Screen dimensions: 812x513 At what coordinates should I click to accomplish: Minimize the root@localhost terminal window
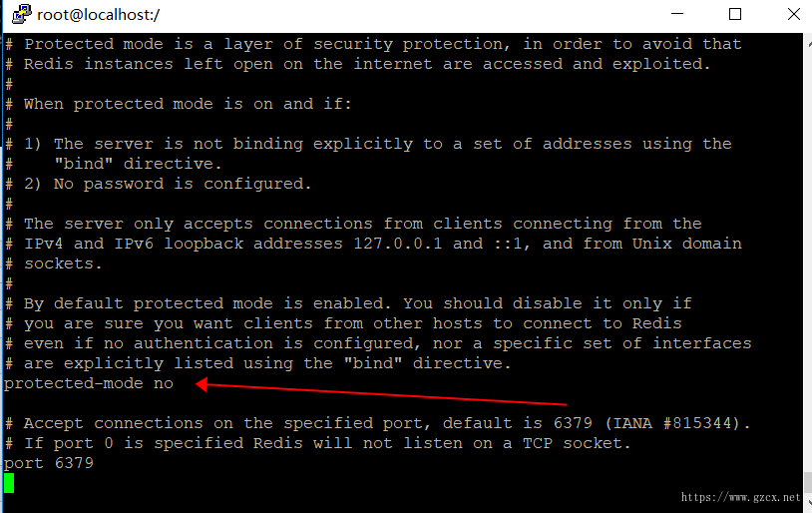[677, 14]
